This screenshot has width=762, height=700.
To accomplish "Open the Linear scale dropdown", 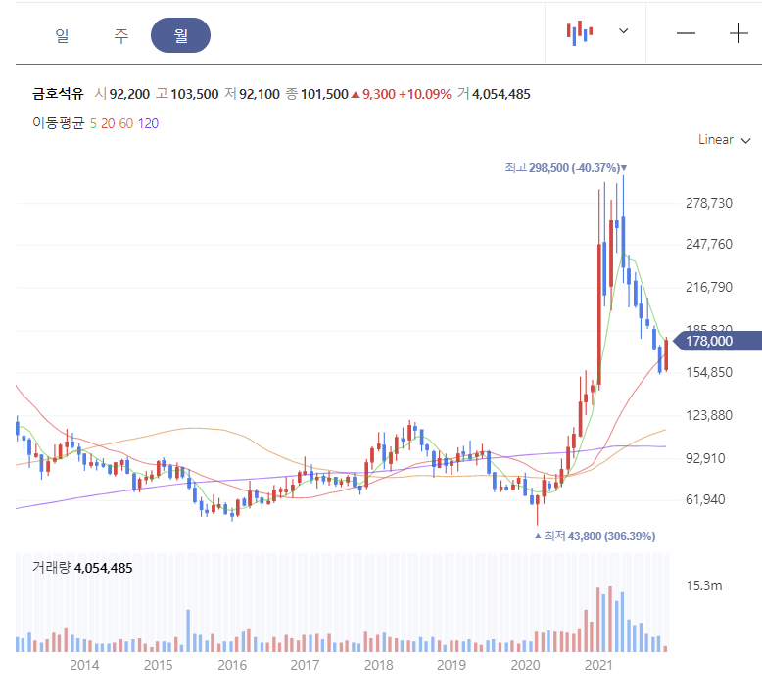I will pos(725,140).
